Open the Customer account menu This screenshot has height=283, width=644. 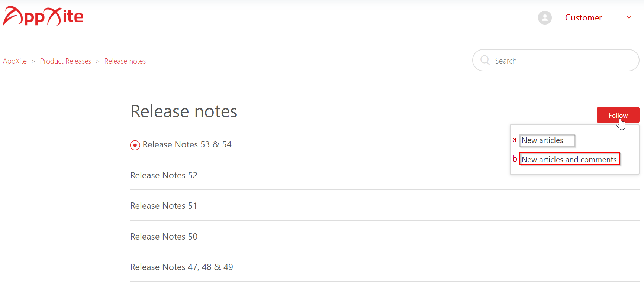coord(583,17)
